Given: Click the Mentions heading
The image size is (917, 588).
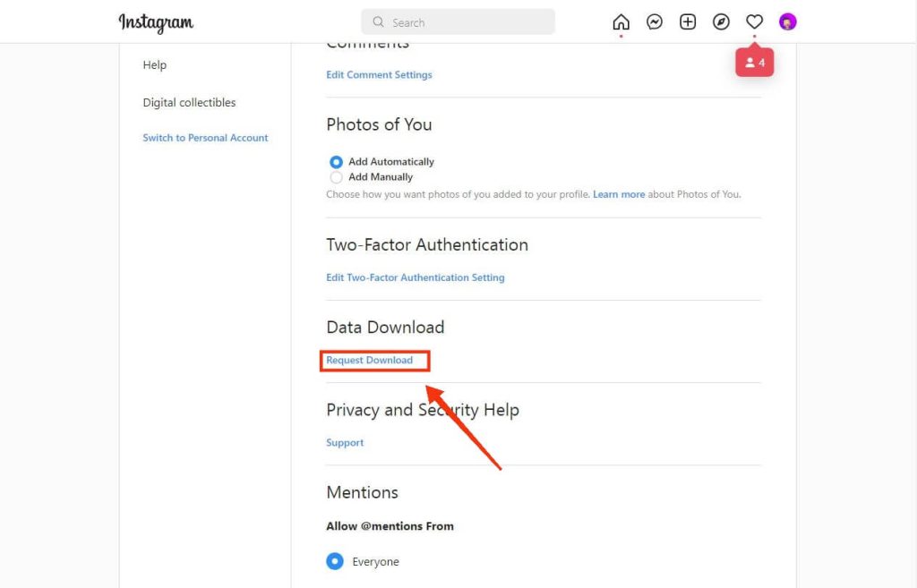Looking at the screenshot, I should pos(362,493).
